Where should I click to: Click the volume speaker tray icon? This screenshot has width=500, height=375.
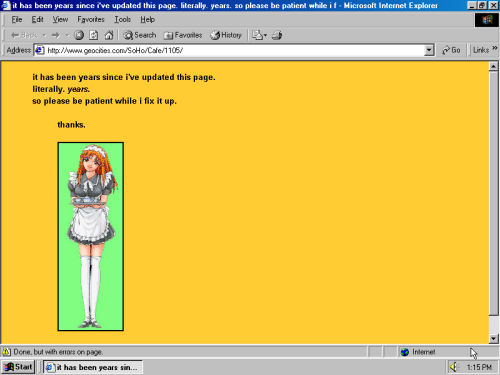click(454, 367)
